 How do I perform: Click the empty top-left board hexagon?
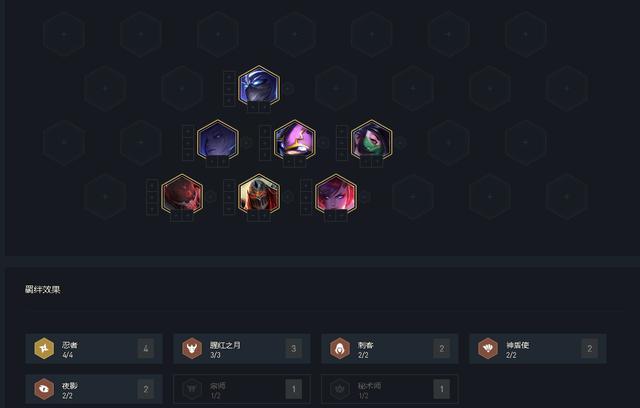[64, 34]
